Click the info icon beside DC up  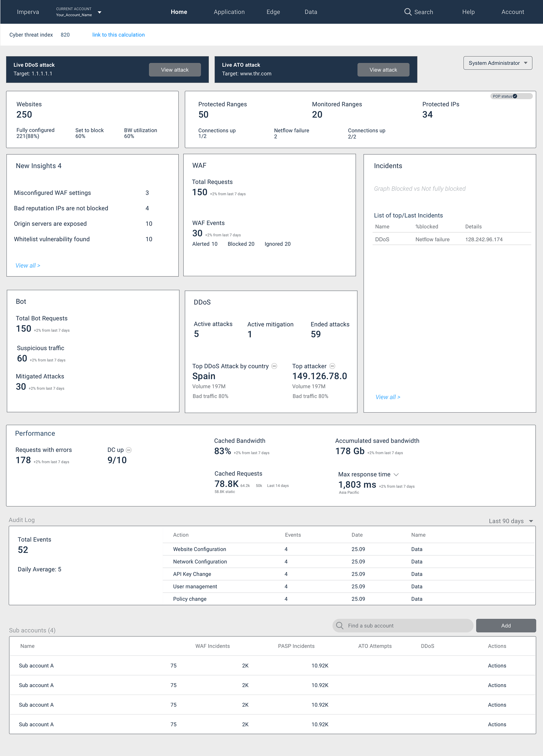129,450
